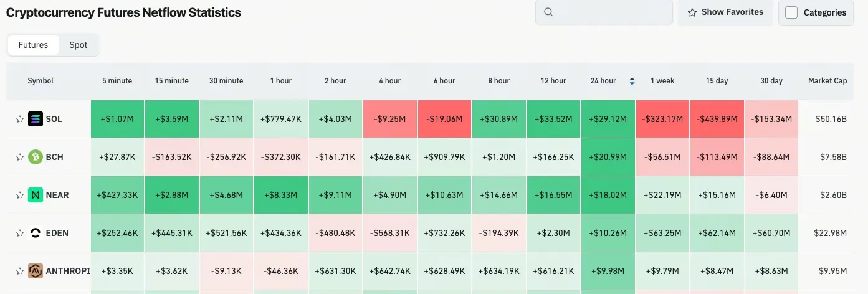
Task: Click the NEAR market cap $2.60B
Action: [x=833, y=195]
